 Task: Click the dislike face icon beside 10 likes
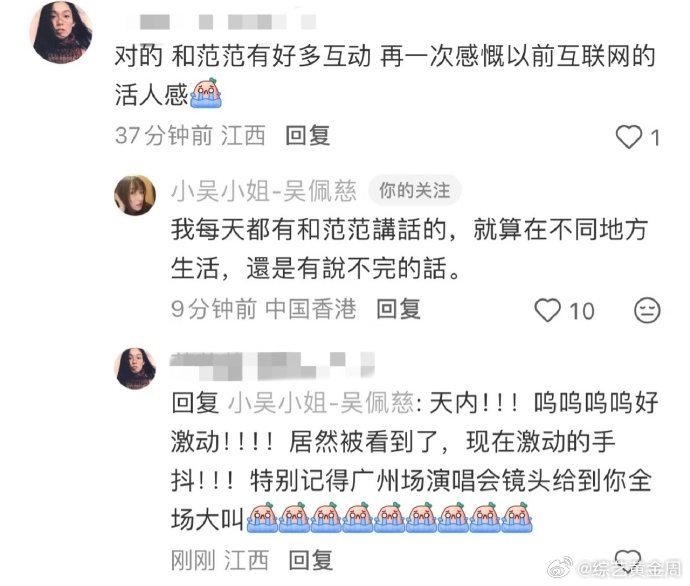click(647, 310)
